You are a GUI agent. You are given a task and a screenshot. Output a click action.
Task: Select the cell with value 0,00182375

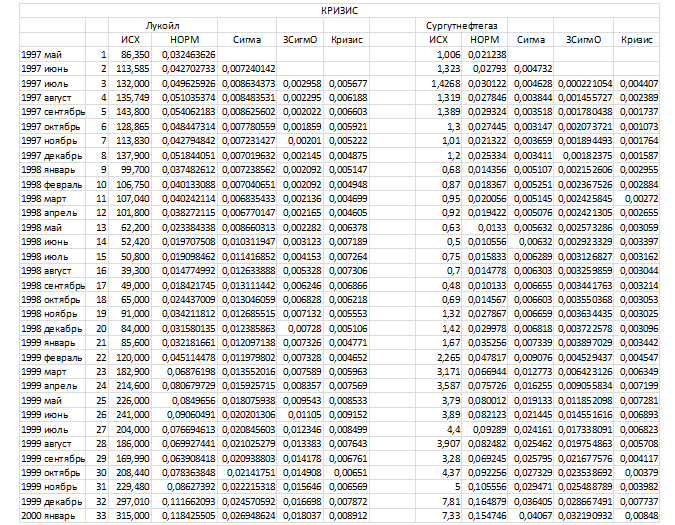583,155
